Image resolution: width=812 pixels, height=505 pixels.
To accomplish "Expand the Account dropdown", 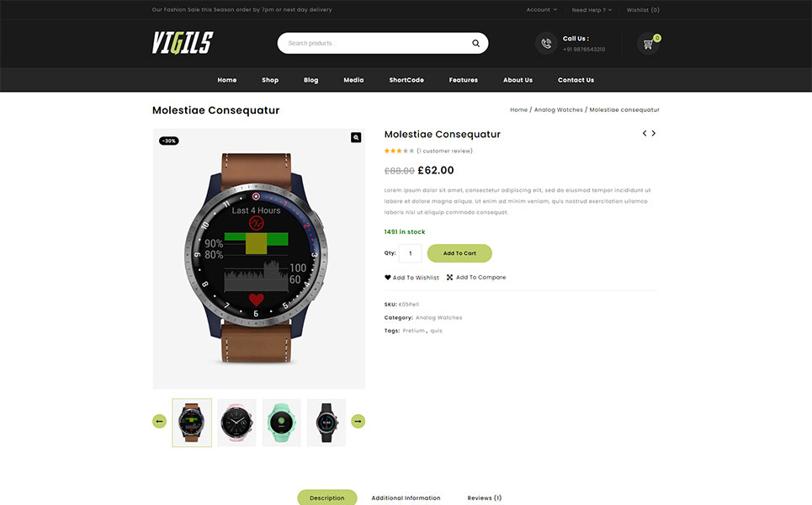I will (542, 10).
